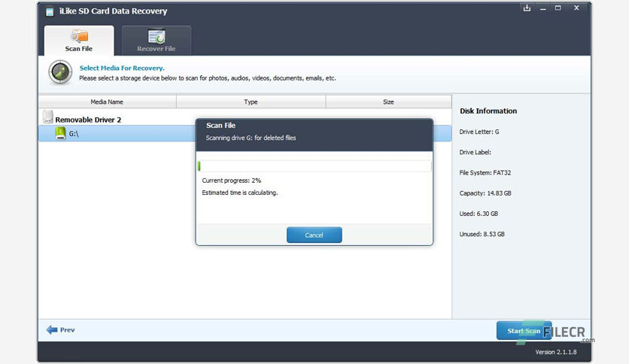Click the radar scan icon beside Select Media
629x364 pixels.
(60, 72)
